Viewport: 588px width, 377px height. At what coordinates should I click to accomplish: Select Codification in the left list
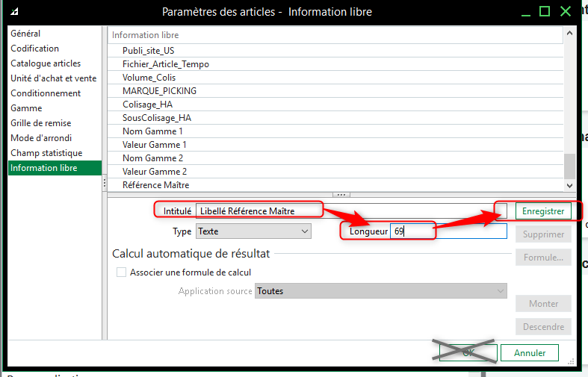55,49
